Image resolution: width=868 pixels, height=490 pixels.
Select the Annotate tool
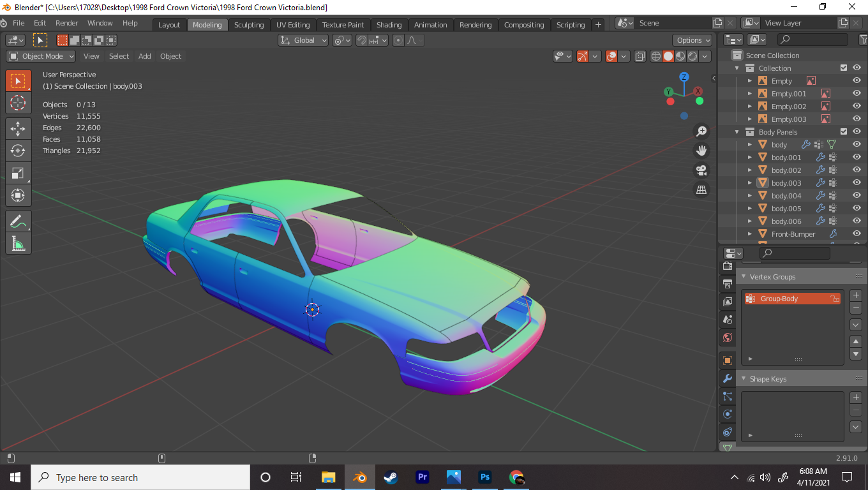pos(19,221)
